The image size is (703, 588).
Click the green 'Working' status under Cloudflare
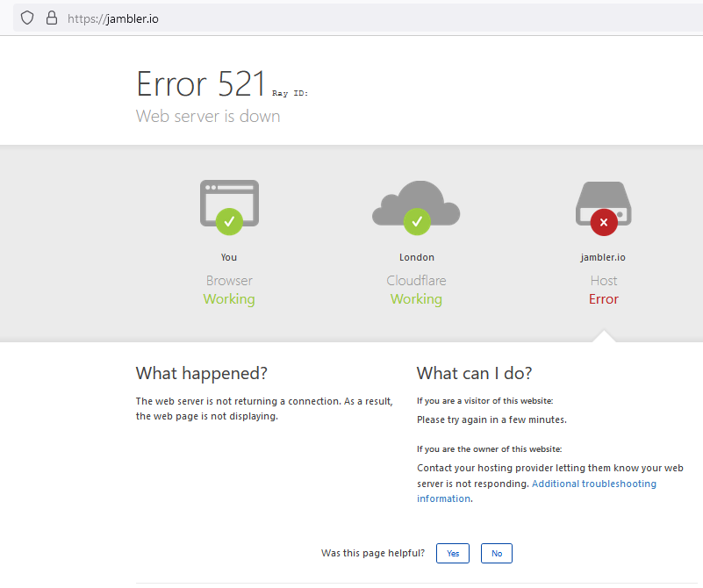coord(416,299)
